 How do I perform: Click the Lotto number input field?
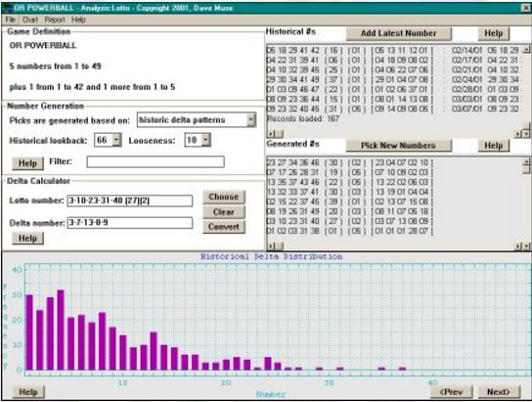[130, 201]
